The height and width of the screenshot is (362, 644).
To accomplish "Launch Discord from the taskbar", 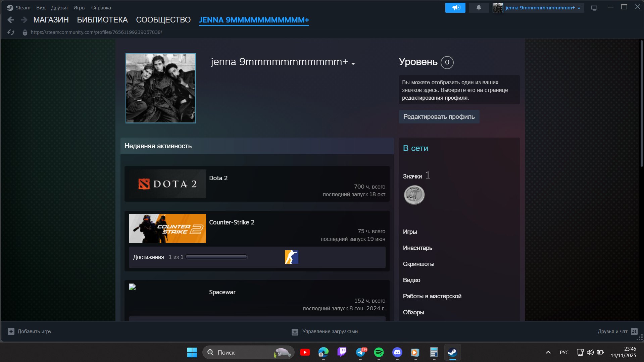I will (x=397, y=352).
